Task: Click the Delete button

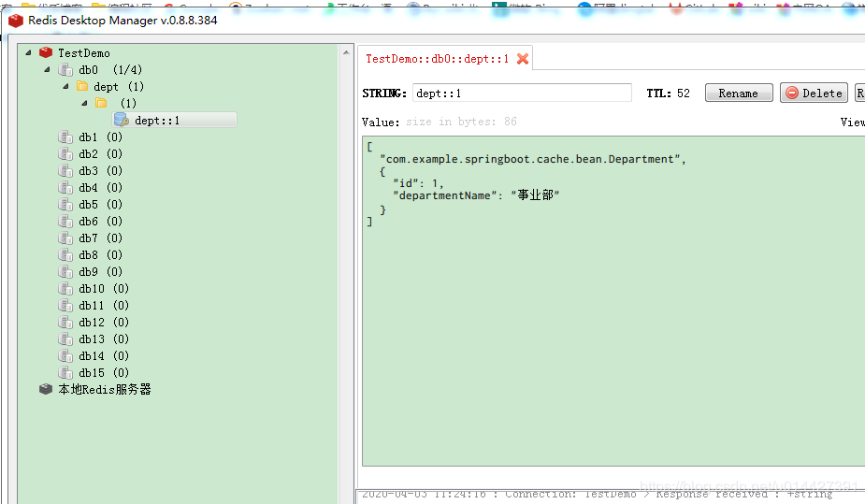Action: coord(814,94)
